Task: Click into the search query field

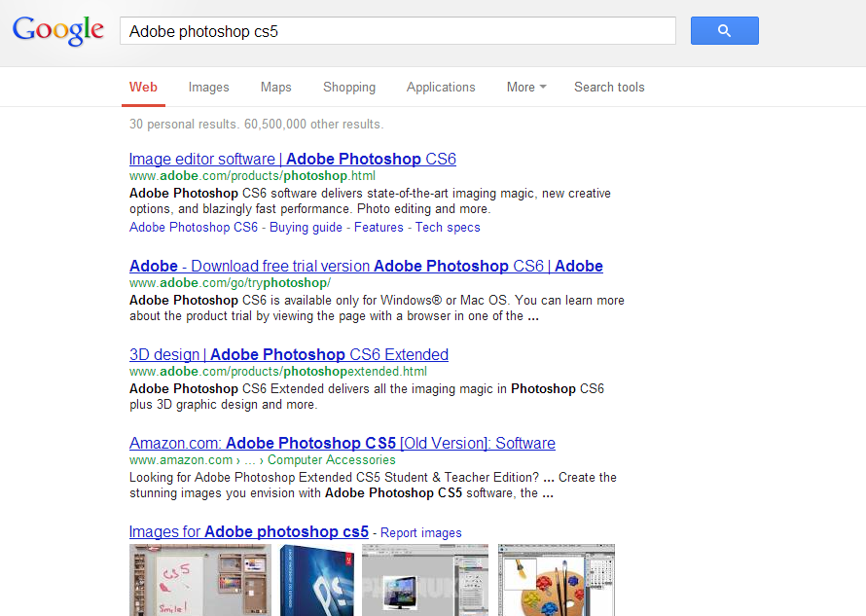Action: tap(398, 31)
